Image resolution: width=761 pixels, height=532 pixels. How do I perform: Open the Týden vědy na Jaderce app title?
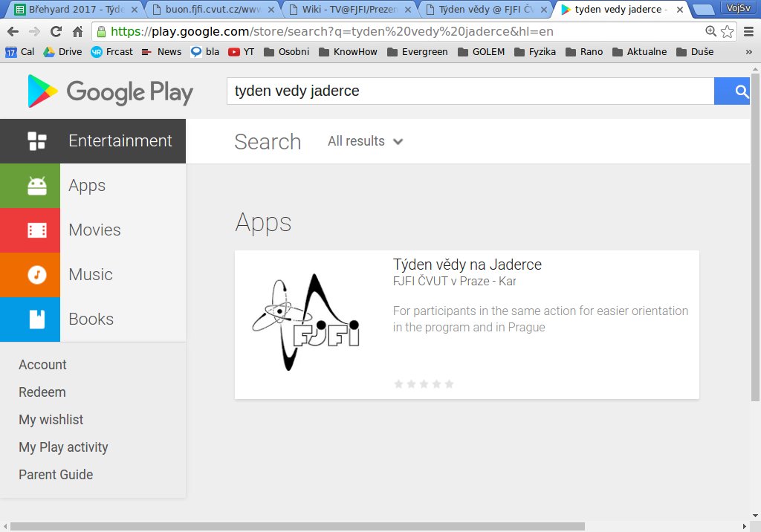click(467, 265)
